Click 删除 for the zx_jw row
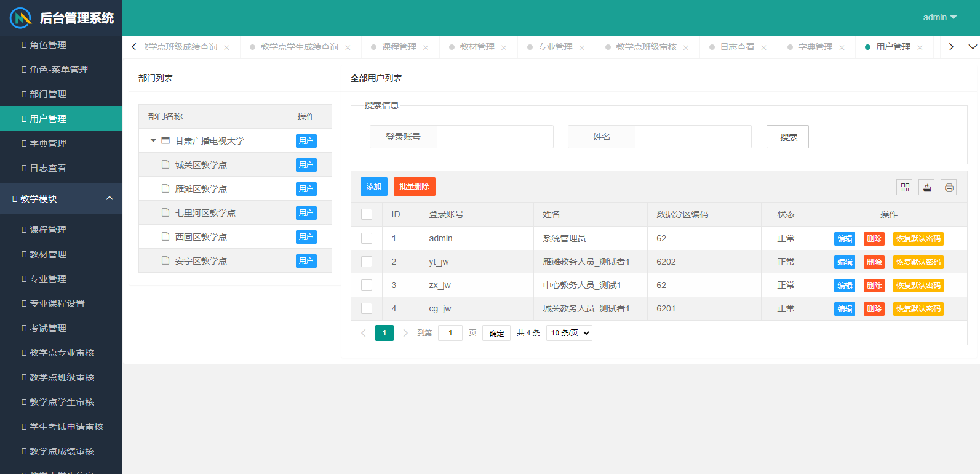980x474 pixels. pyautogui.click(x=874, y=286)
